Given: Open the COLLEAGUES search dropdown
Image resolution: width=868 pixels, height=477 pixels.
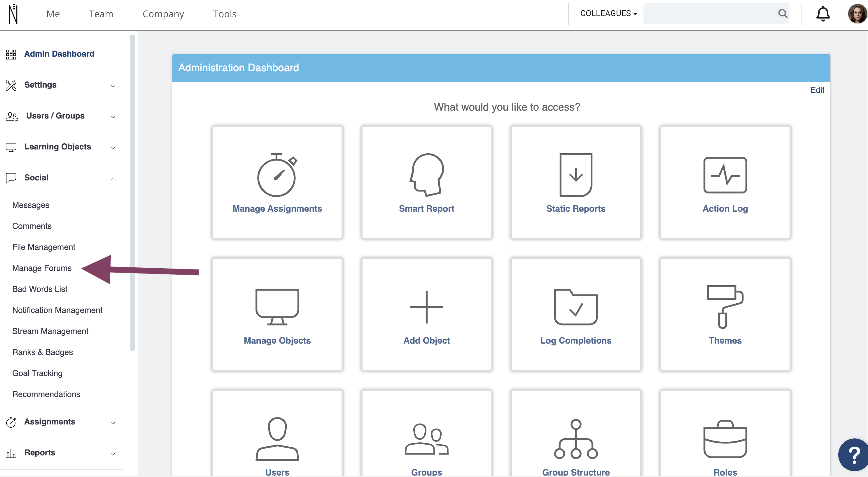Looking at the screenshot, I should 608,13.
